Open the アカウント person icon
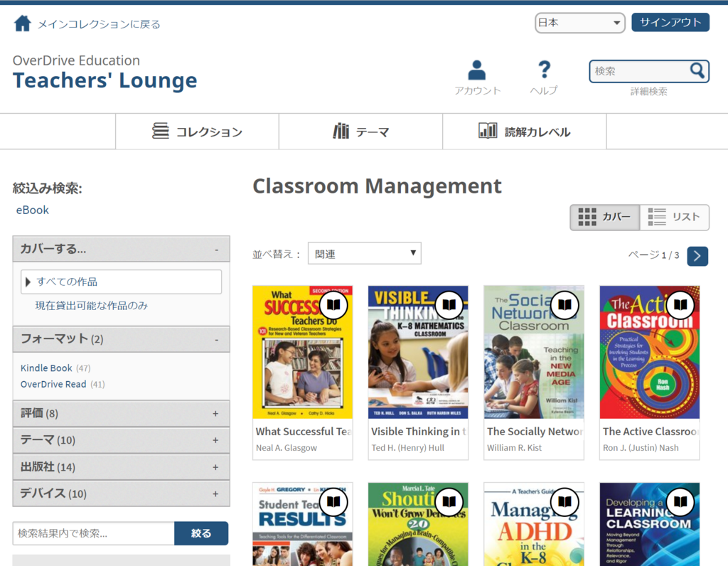The height and width of the screenshot is (566, 728). pyautogui.click(x=477, y=70)
